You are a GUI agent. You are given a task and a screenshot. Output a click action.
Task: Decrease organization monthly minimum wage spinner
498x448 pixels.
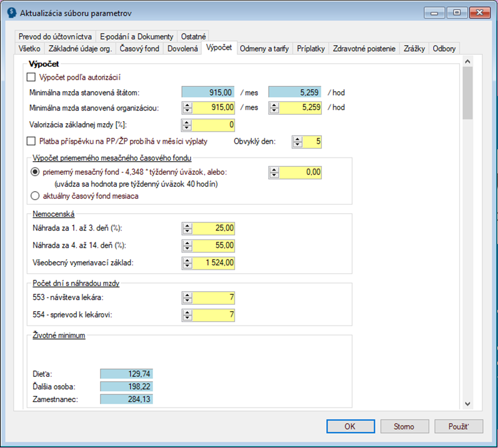187,111
